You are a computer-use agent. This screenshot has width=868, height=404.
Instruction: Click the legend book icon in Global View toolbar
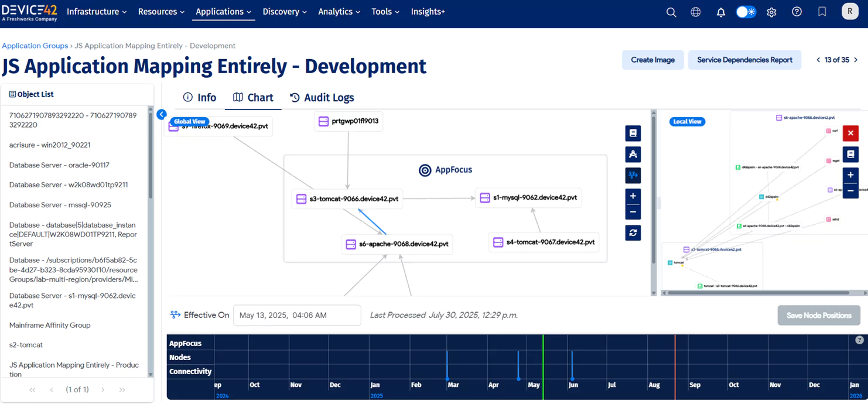click(633, 133)
